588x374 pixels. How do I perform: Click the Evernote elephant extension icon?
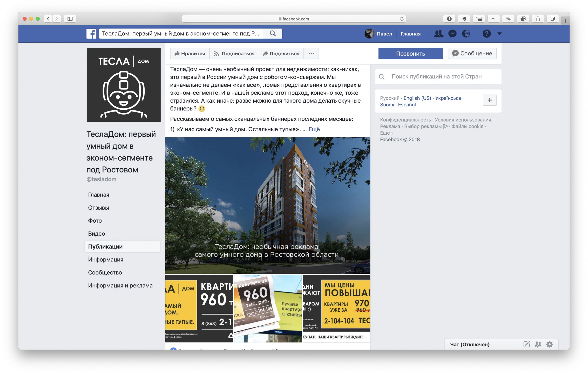(x=464, y=19)
